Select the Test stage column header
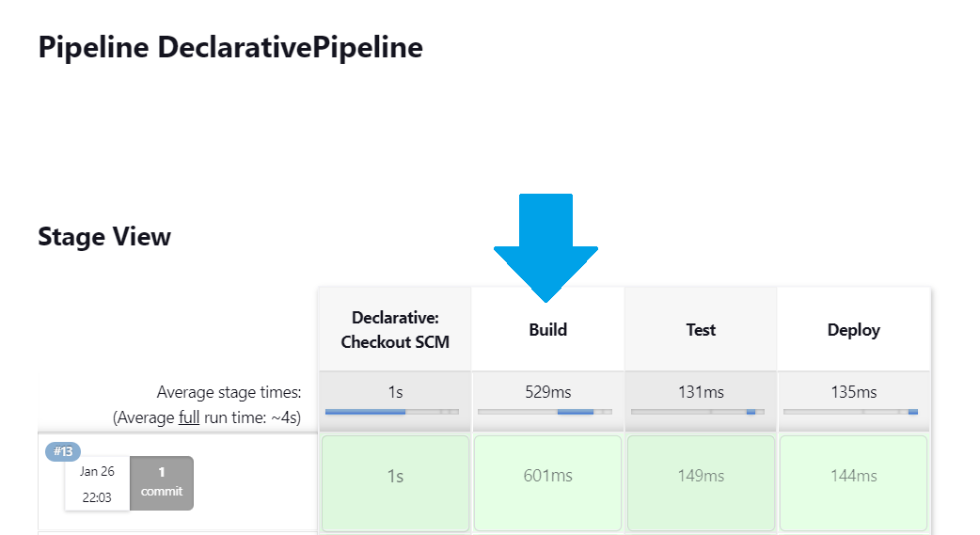 tap(701, 329)
